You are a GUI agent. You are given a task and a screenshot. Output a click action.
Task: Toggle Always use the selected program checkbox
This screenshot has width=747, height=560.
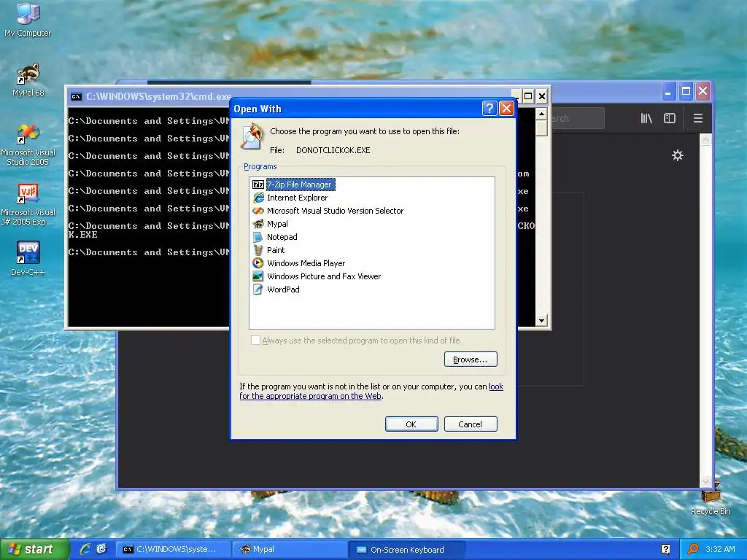pyautogui.click(x=256, y=340)
